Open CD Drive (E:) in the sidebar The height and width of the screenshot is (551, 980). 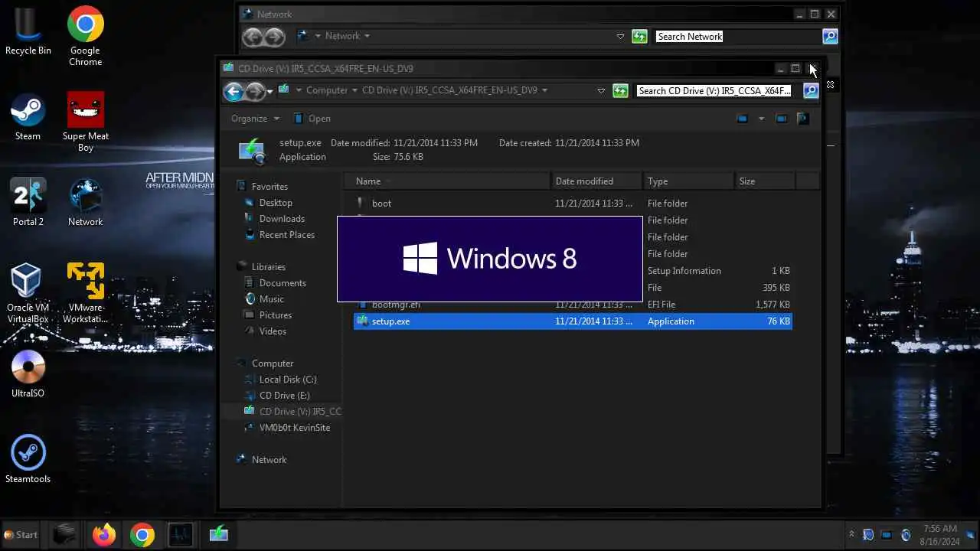click(x=277, y=396)
